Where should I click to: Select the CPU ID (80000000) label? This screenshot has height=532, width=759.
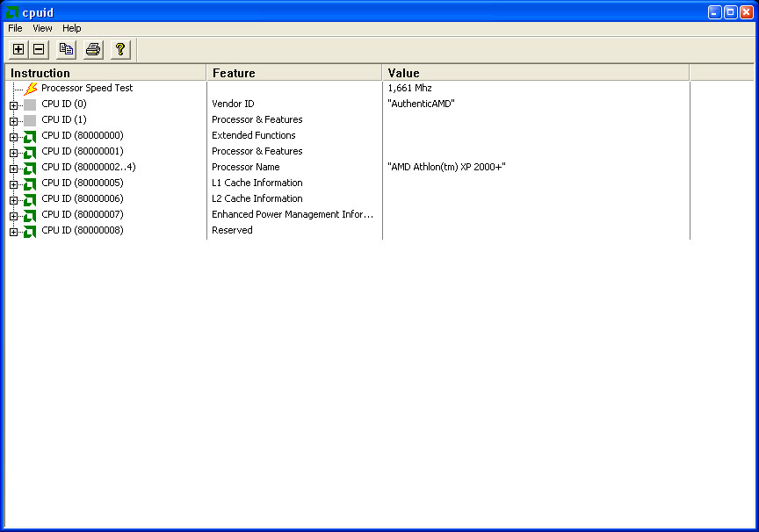[83, 135]
